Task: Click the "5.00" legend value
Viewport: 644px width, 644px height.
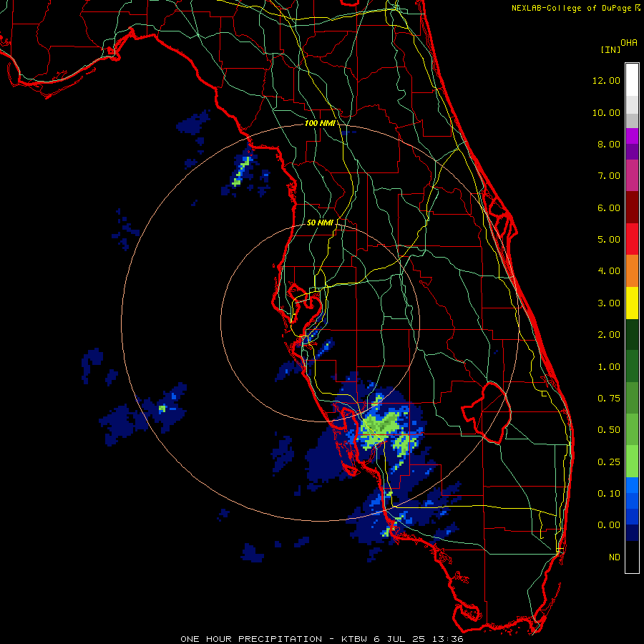Action: pos(609,240)
